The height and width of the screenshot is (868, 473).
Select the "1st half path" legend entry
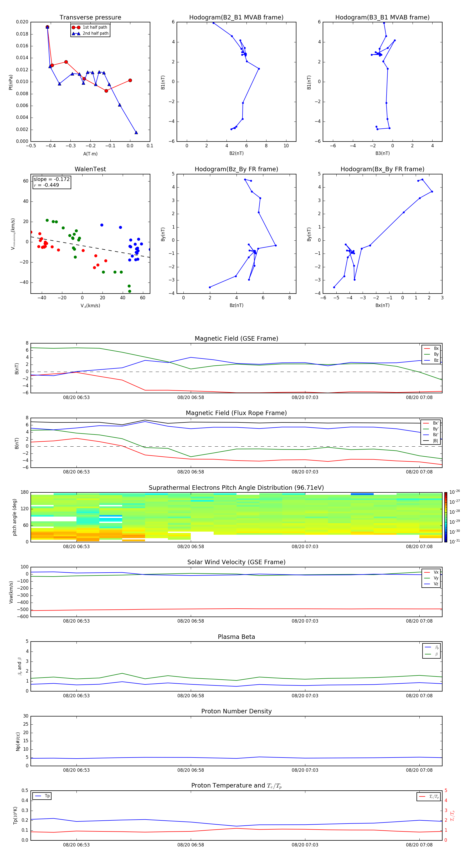point(90,27)
